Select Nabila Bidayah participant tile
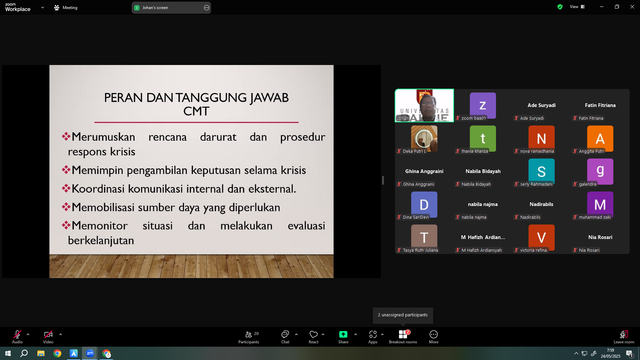The width and height of the screenshot is (640, 360). click(483, 171)
